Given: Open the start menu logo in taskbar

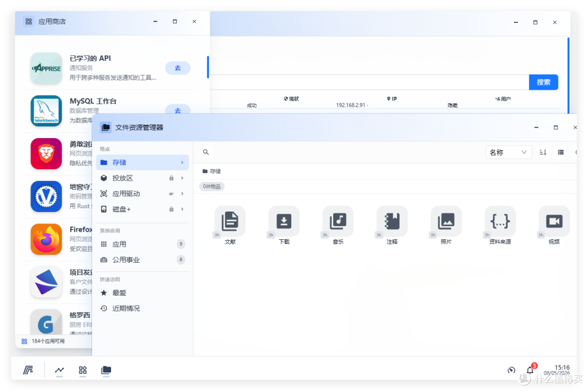Looking at the screenshot, I should pyautogui.click(x=28, y=370).
